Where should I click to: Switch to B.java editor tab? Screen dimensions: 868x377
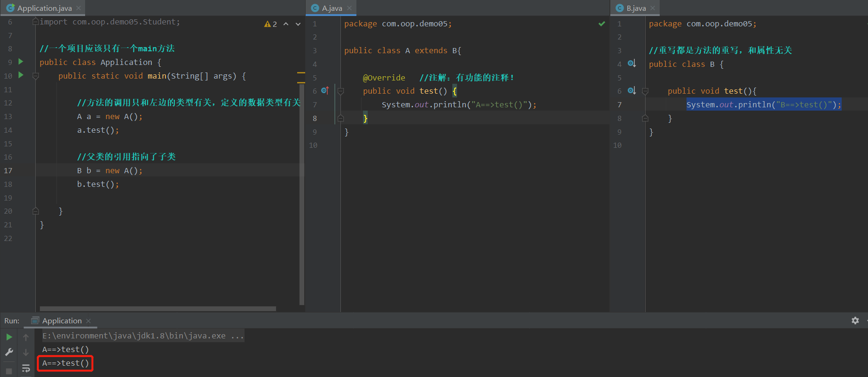(636, 8)
